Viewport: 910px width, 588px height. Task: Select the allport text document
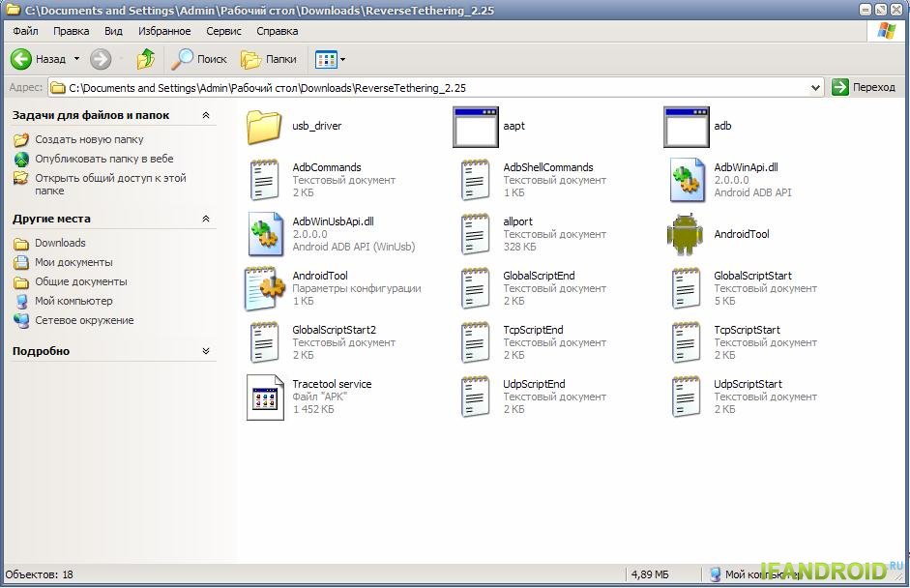[x=475, y=234]
